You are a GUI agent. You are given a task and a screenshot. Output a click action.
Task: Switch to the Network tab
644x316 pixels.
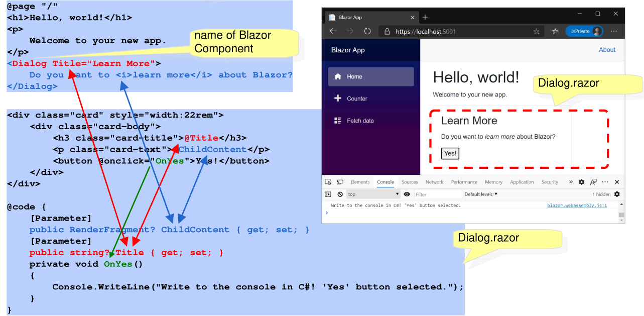point(434,182)
